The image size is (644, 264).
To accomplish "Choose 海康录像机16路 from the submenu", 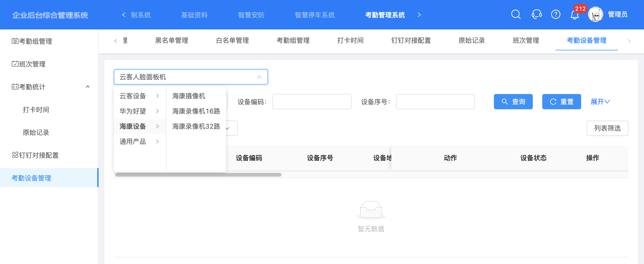I will coord(196,111).
